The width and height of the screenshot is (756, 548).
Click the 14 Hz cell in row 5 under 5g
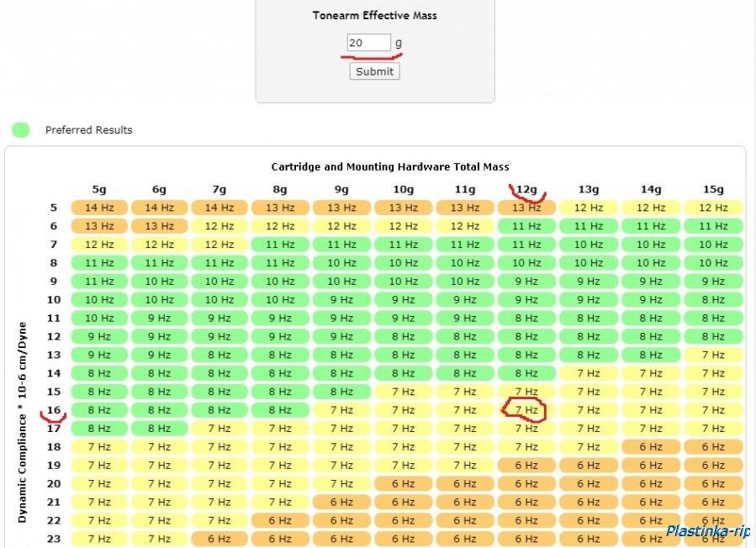pos(99,208)
